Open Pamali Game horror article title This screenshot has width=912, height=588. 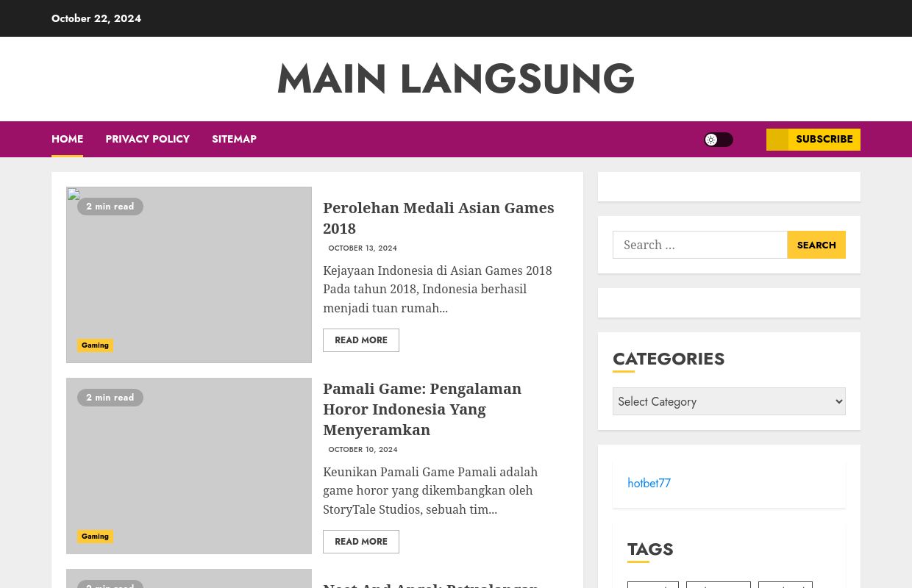click(422, 409)
